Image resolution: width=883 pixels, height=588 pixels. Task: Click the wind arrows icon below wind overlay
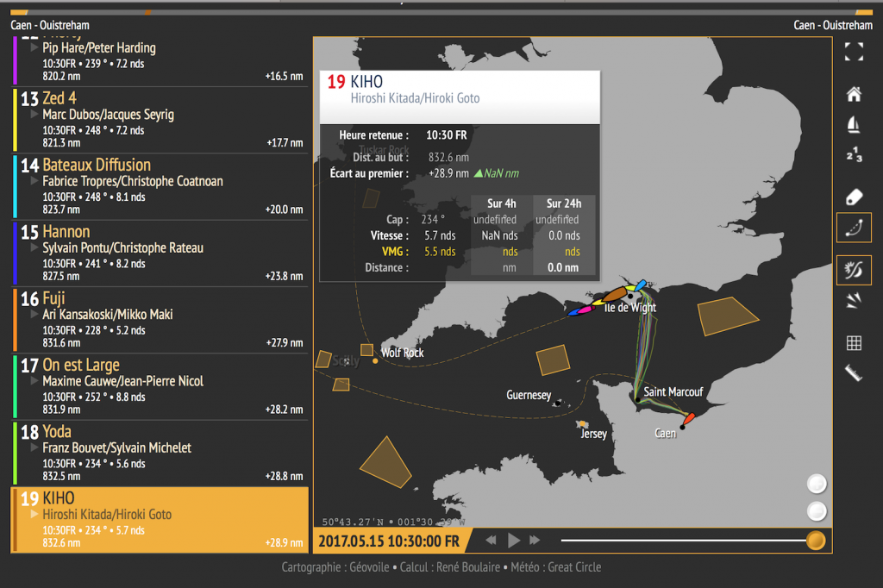coord(854,301)
